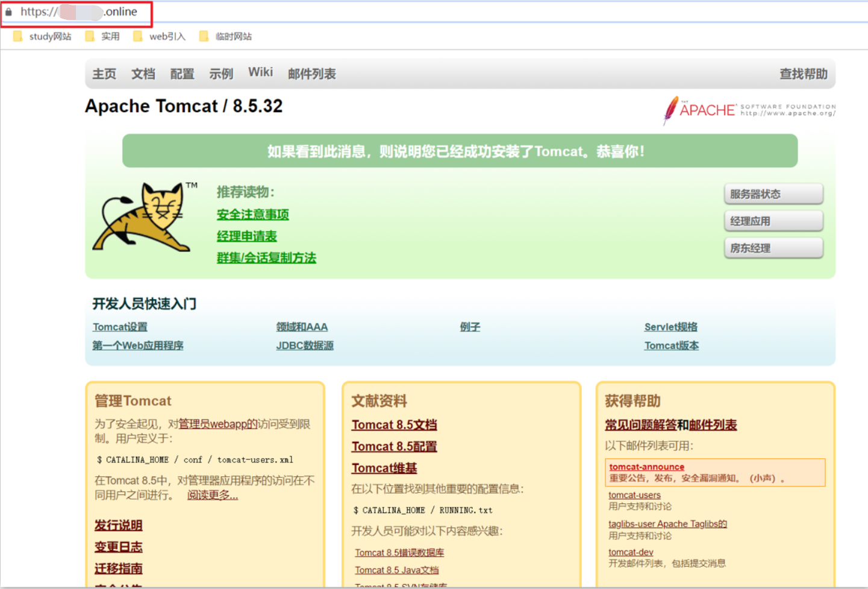
Task: Open the Tomcat 8.5错误数据库 link
Action: 399,552
